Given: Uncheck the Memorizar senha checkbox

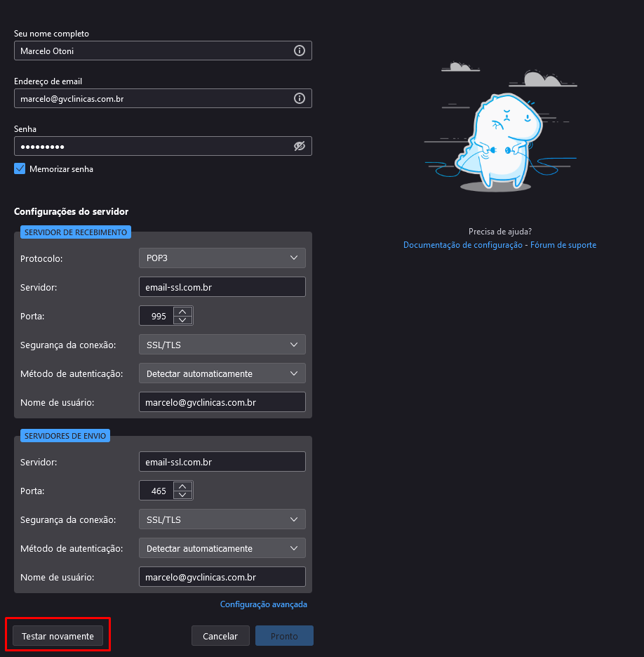Looking at the screenshot, I should (20, 168).
